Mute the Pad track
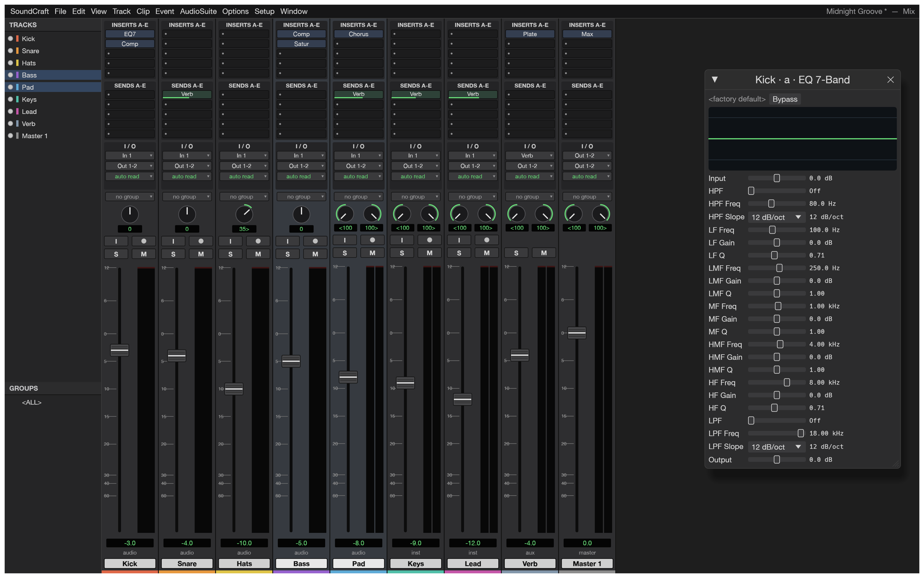This screenshot has width=924, height=578. point(372,253)
